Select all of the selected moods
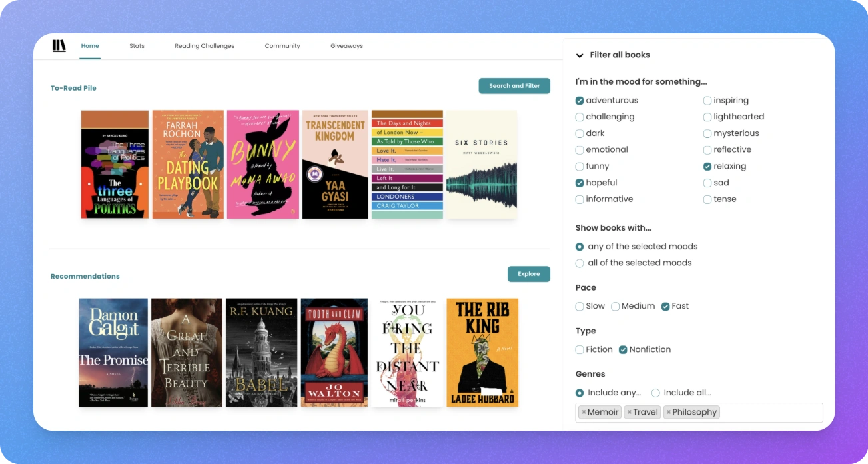Viewport: 868px width, 464px height. [x=580, y=263]
